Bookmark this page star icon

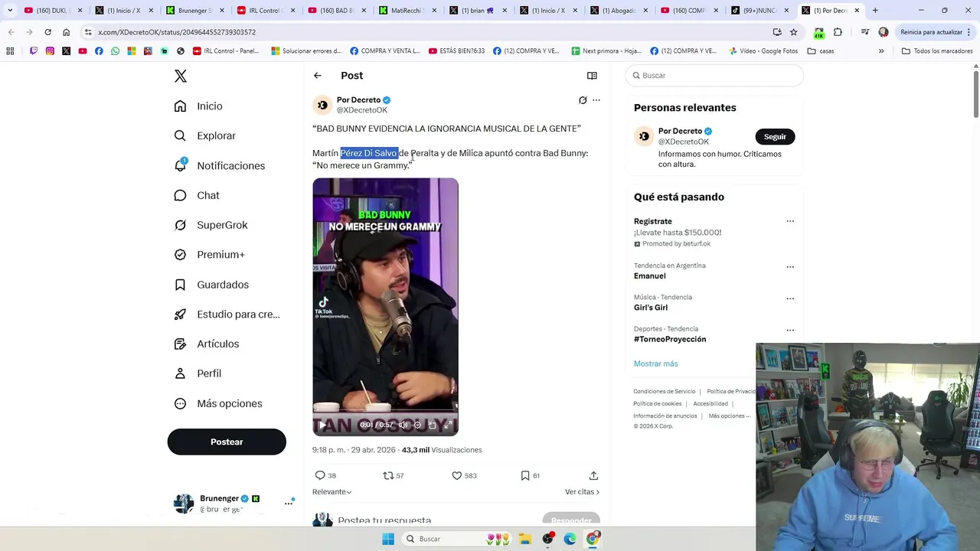pyautogui.click(x=794, y=32)
